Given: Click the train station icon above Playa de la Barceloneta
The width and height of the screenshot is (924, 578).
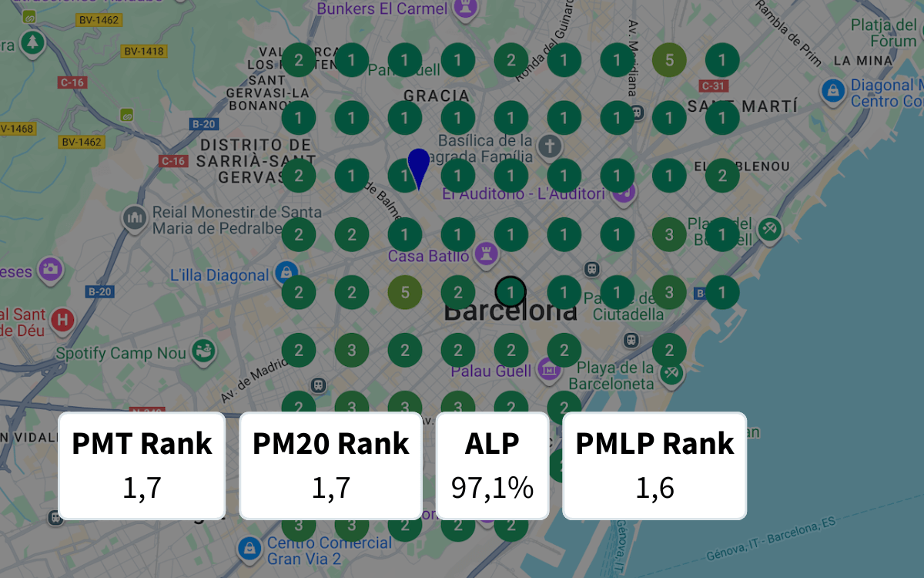Looking at the screenshot, I should [631, 339].
